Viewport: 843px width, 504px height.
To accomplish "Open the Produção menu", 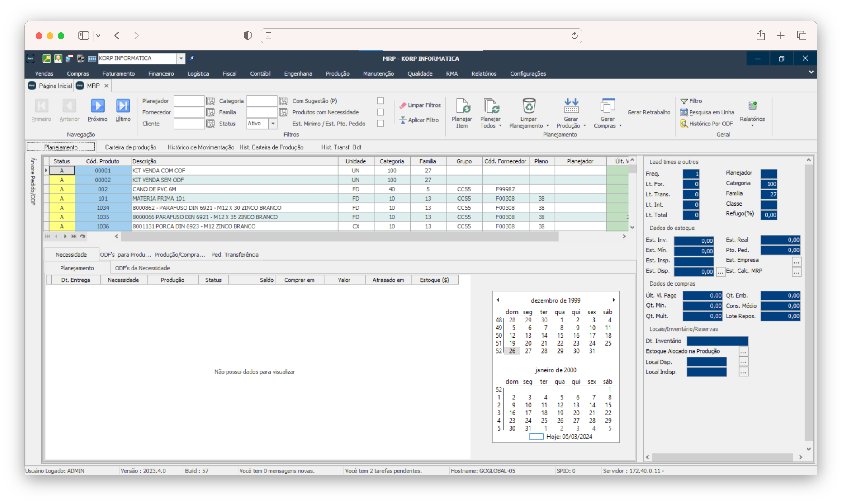I will point(337,74).
